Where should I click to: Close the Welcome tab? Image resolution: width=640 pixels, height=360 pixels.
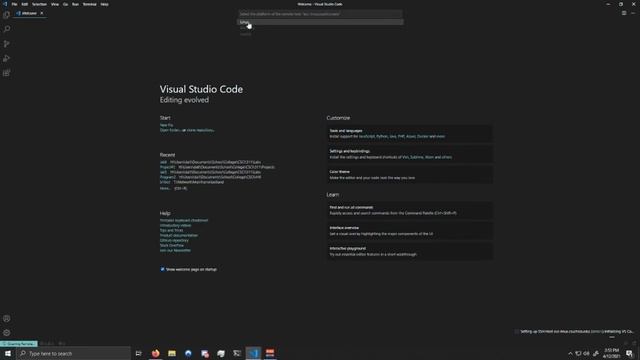(42, 13)
